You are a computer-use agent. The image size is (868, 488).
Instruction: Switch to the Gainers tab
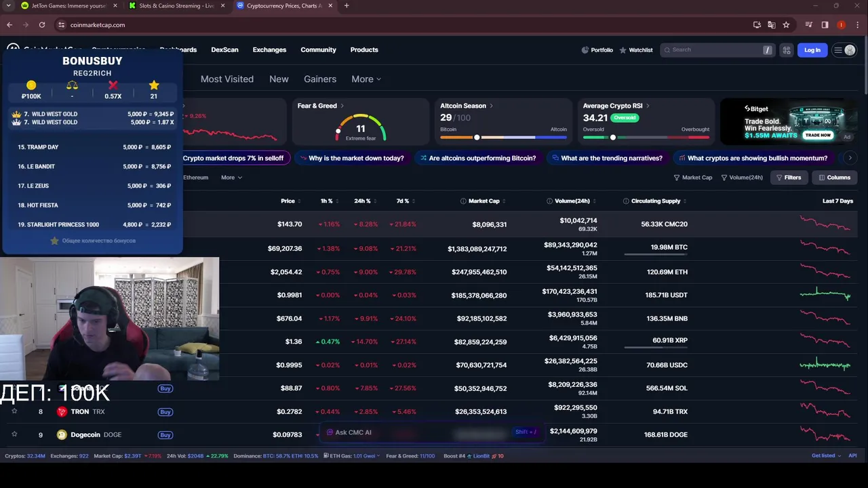click(x=320, y=79)
